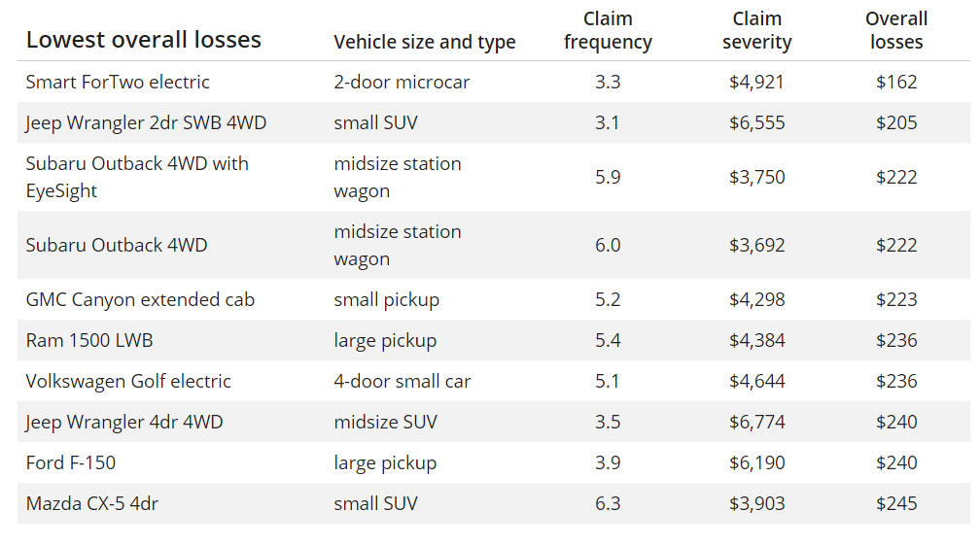Viewport: 980px width, 546px height.
Task: Click the 'Claim severity' column header
Action: pos(756,30)
